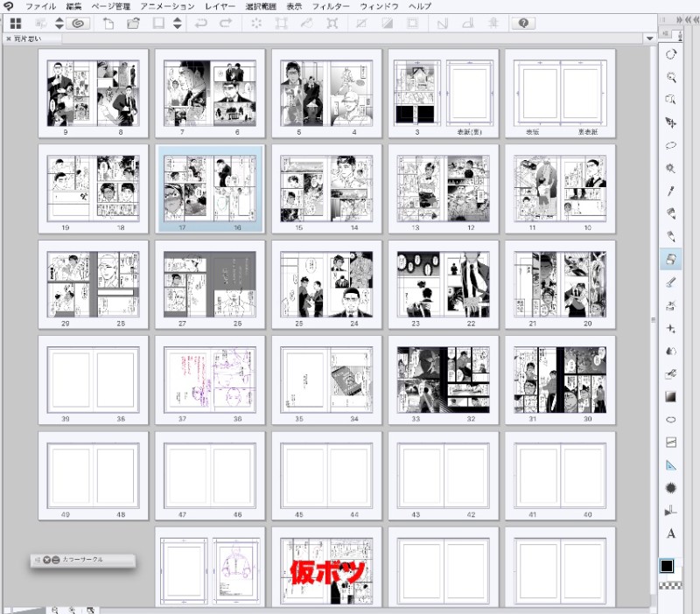Image resolution: width=700 pixels, height=614 pixels.
Task: Select the Figure ellipse tool
Action: click(x=670, y=420)
